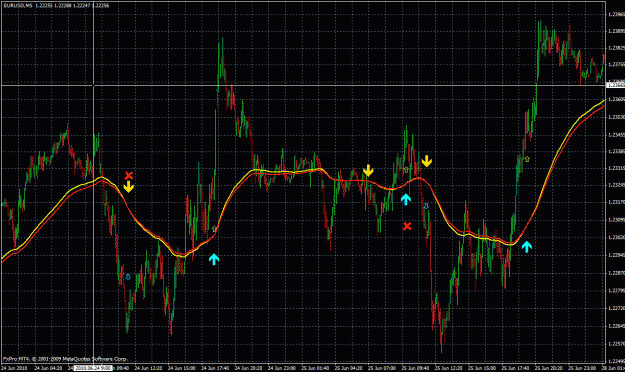Select the yellow down arrow right of the 25 Jun 09:40 peak
The width and height of the screenshot is (625, 372).
click(x=427, y=161)
